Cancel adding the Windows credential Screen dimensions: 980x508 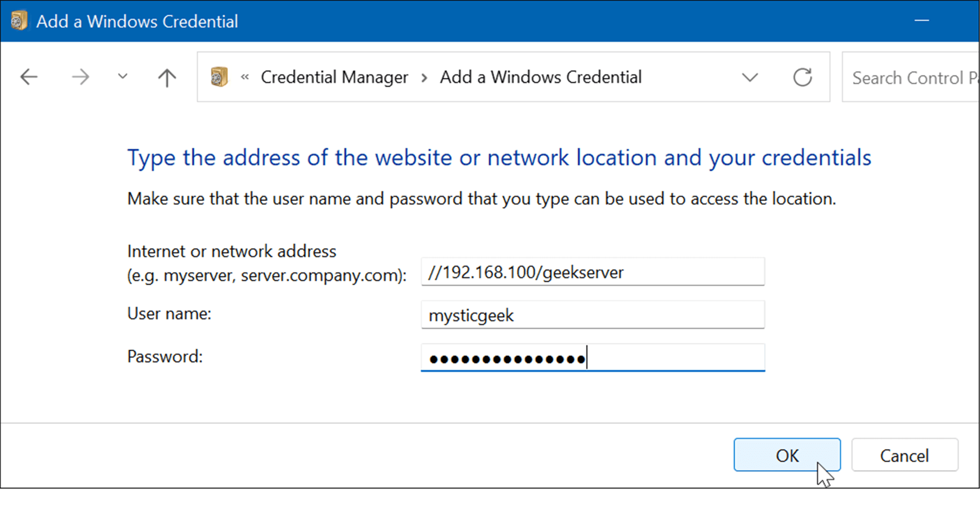[904, 455]
